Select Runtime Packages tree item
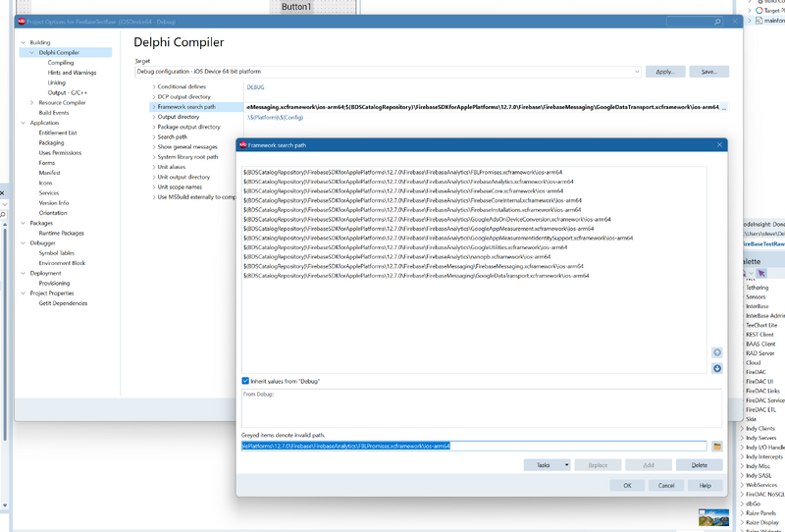Screen dimensions: 785x532 [x=62, y=233]
